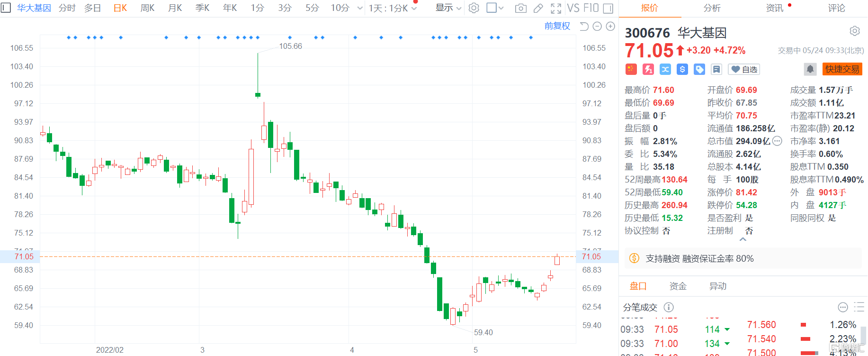Set a price alert with bell icon
Screen dimensions: 868x356
810,69
